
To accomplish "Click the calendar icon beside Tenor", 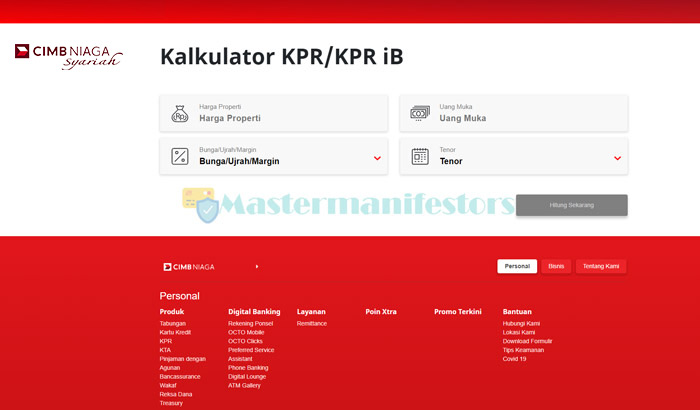I will [x=420, y=156].
